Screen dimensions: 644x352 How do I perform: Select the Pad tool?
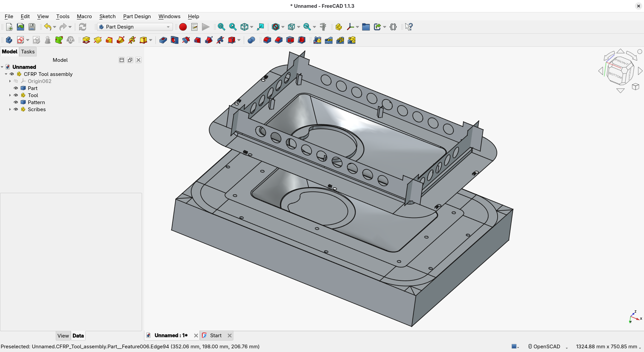point(86,40)
